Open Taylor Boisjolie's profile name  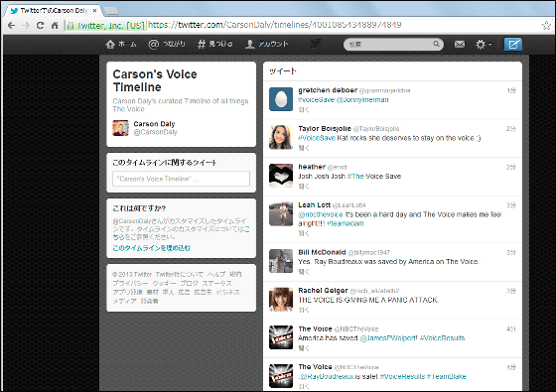click(x=325, y=128)
